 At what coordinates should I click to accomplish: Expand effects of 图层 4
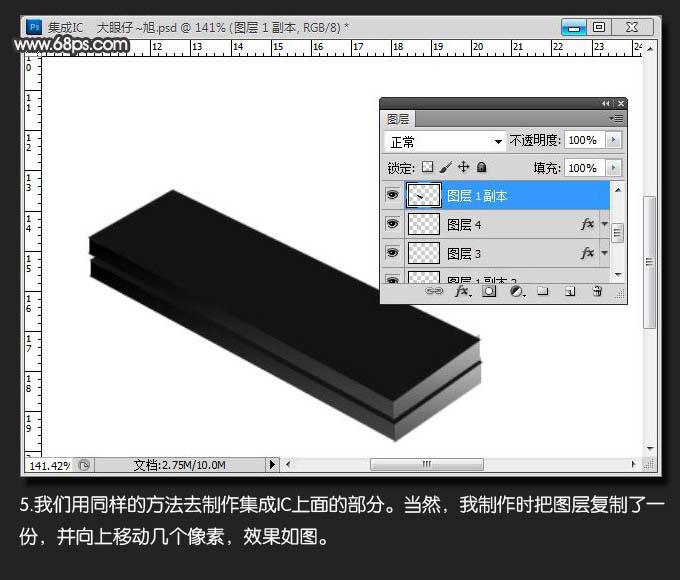(x=605, y=224)
